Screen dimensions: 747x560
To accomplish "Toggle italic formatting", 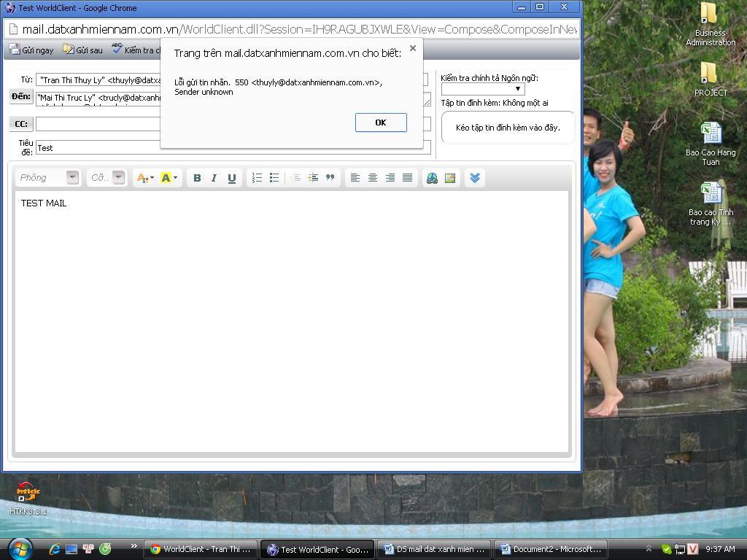I will pos(214,178).
